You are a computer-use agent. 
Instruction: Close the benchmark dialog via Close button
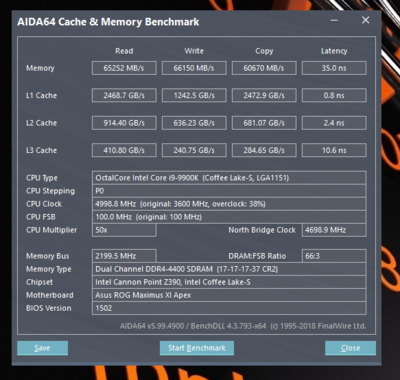click(x=350, y=348)
